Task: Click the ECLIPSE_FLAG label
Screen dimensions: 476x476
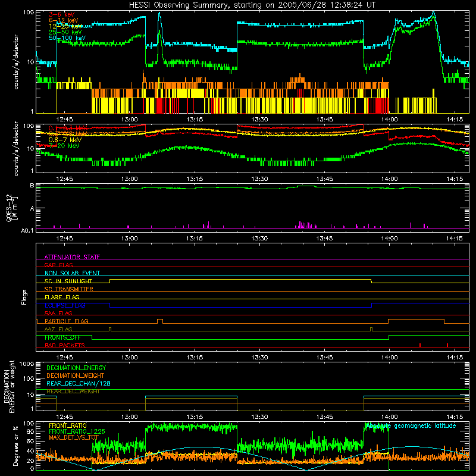Action: (x=65, y=305)
